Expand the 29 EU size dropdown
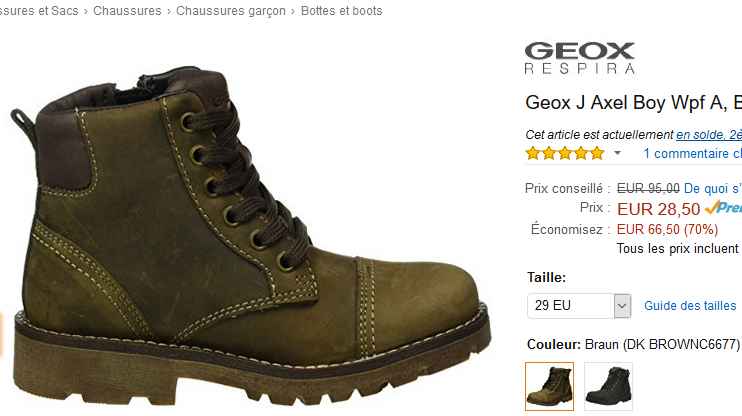The height and width of the screenshot is (416, 742). 579,306
